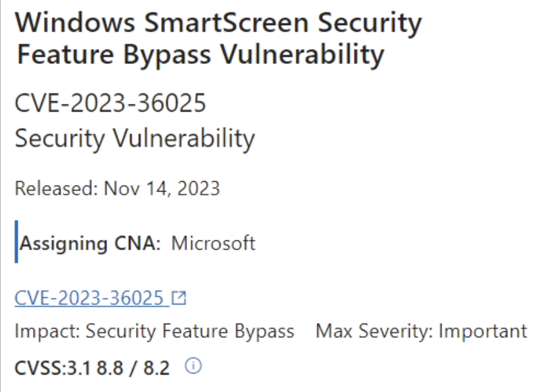Click the Released: Nov 14, 2023 date

click(117, 188)
